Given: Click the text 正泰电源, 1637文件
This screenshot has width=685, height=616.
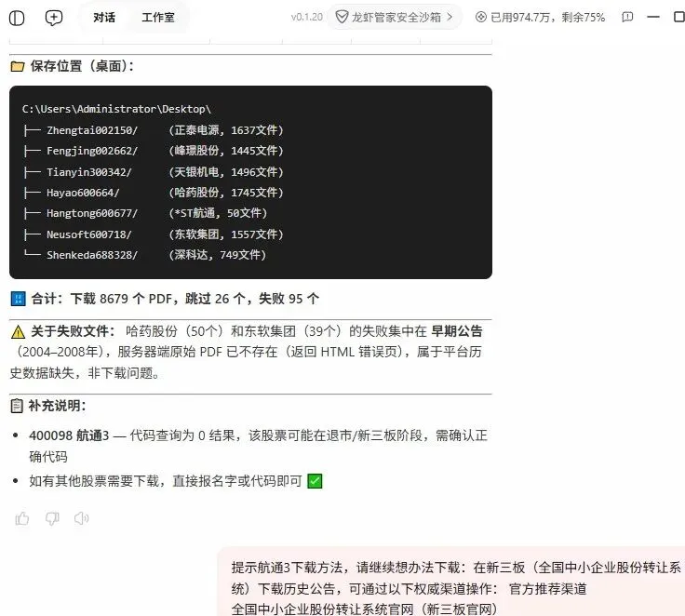Looking at the screenshot, I should pyautogui.click(x=226, y=130).
